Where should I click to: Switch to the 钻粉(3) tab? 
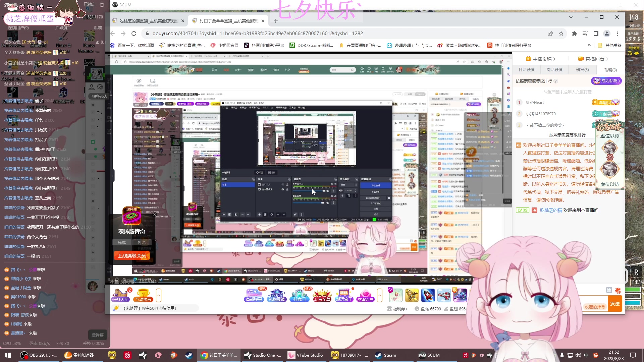(x=610, y=70)
